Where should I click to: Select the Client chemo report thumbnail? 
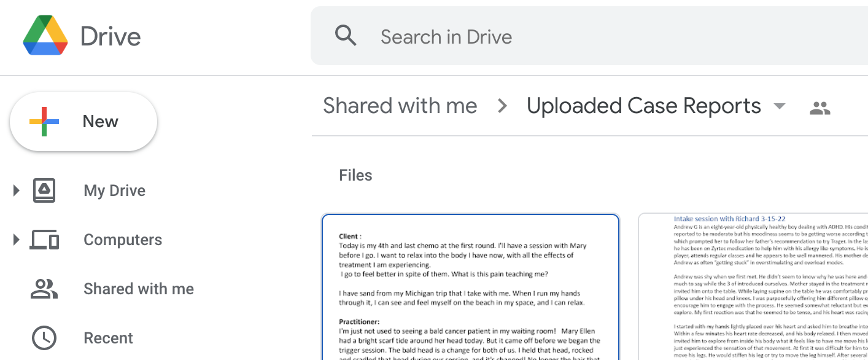pyautogui.click(x=470, y=287)
